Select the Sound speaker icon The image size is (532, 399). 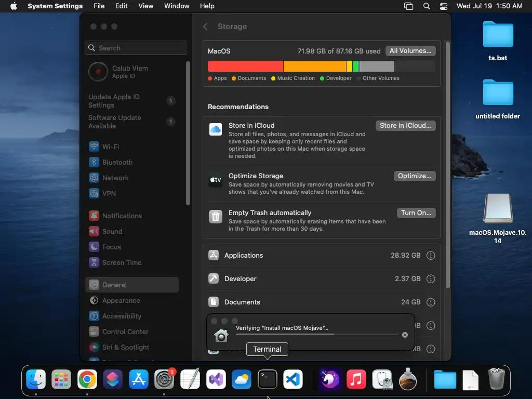tap(94, 231)
